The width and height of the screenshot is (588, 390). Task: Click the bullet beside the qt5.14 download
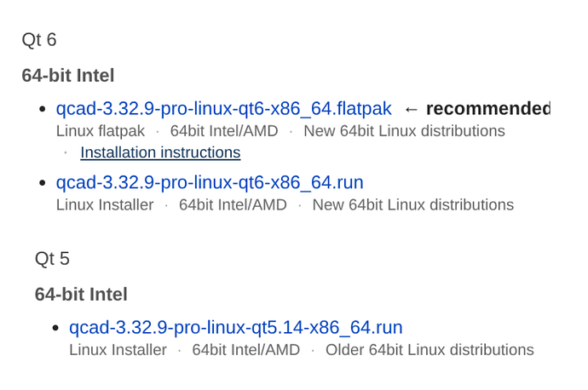(x=55, y=328)
